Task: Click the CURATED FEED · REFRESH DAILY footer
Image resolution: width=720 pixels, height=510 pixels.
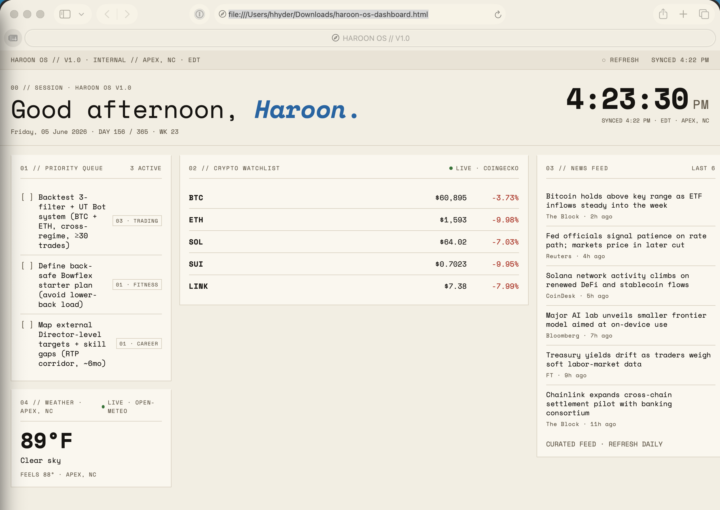Action: tap(604, 444)
